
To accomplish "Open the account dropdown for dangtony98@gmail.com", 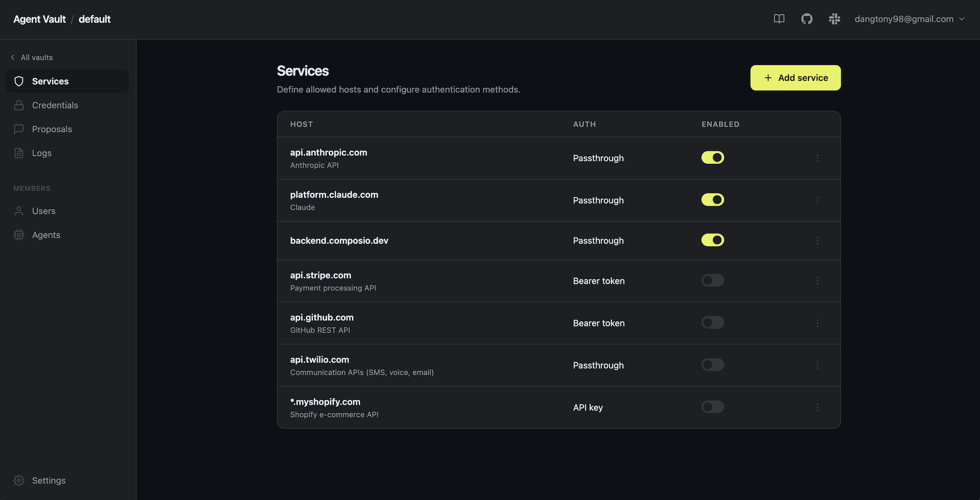I will pyautogui.click(x=909, y=19).
